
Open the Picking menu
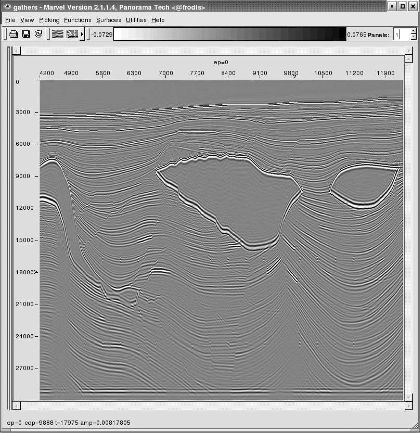tap(49, 20)
